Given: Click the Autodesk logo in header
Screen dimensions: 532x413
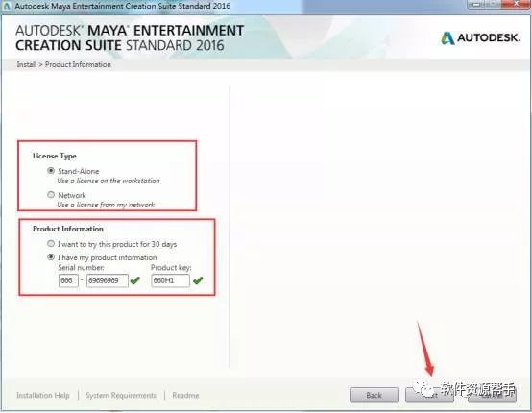Looking at the screenshot, I should 480,38.
